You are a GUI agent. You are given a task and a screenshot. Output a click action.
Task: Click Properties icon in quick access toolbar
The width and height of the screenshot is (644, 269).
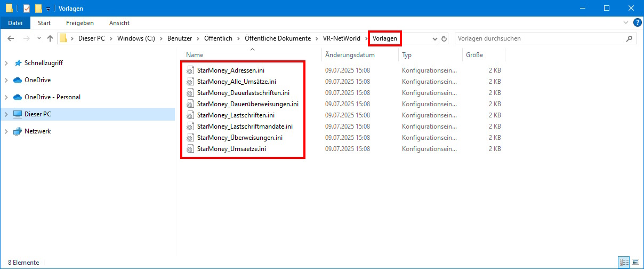[27, 9]
